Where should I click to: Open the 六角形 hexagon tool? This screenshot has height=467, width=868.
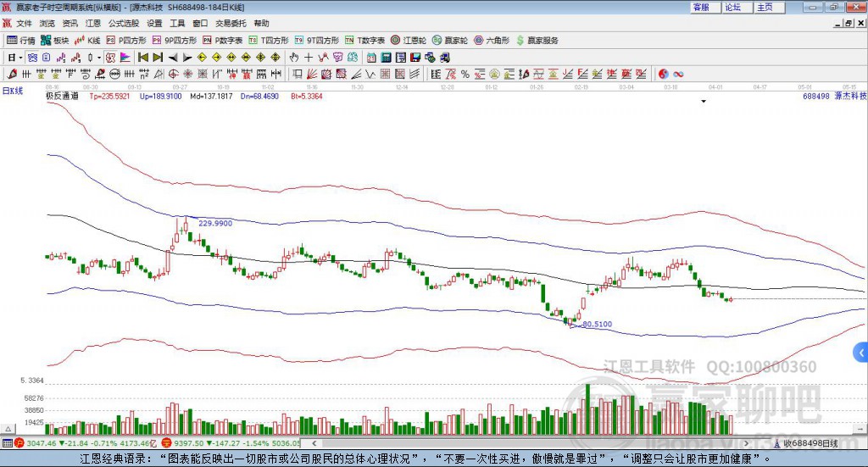pyautogui.click(x=492, y=41)
